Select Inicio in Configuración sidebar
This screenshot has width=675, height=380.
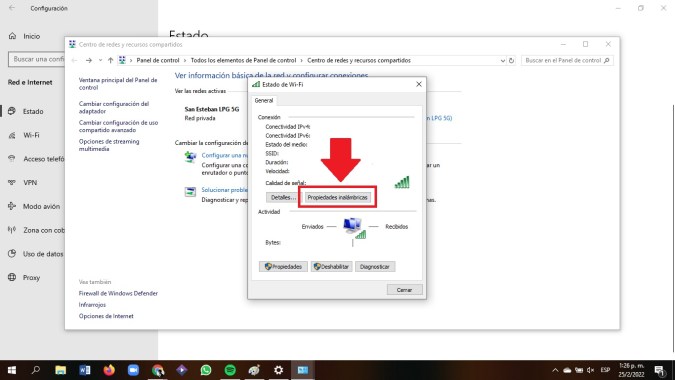click(x=31, y=36)
